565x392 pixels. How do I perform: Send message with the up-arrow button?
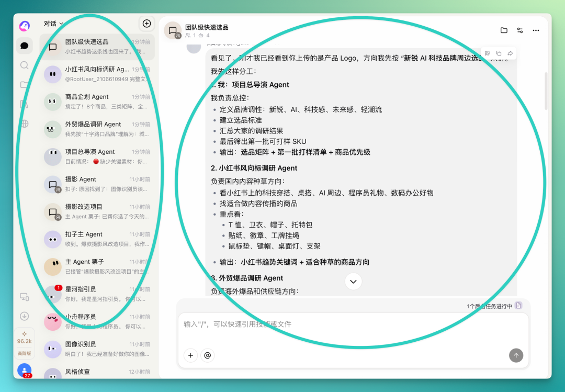click(x=516, y=355)
